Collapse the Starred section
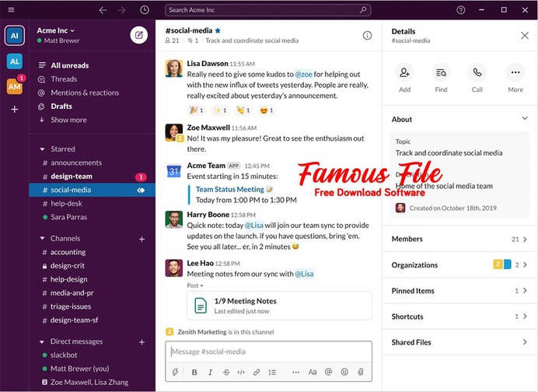 click(x=42, y=149)
